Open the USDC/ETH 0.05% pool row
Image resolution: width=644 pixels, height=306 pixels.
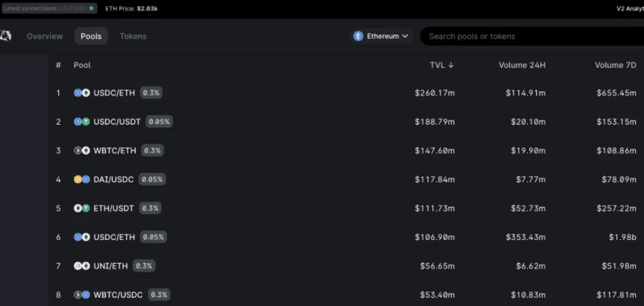(347, 237)
